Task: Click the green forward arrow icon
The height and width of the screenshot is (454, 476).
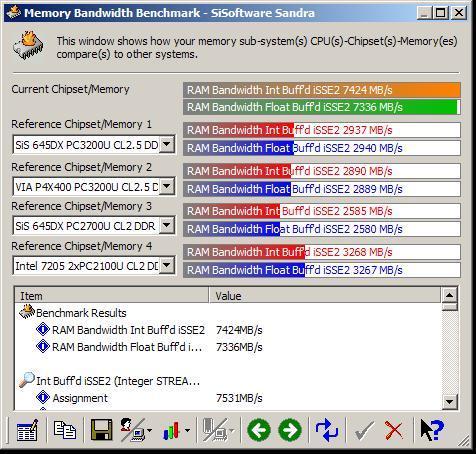Action: pyautogui.click(x=290, y=430)
